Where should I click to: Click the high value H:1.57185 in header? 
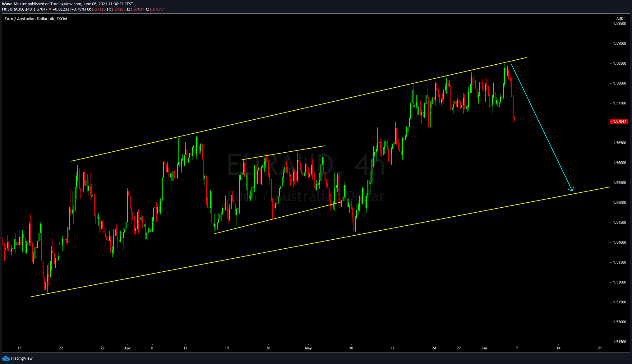[x=116, y=9]
